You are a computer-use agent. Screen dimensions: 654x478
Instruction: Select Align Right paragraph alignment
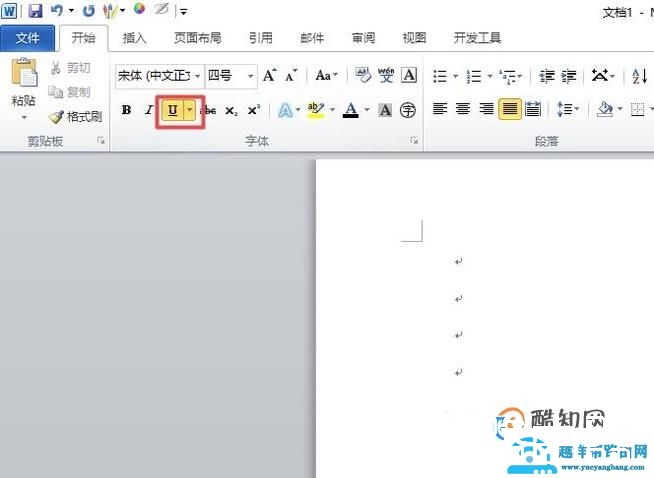pos(486,110)
